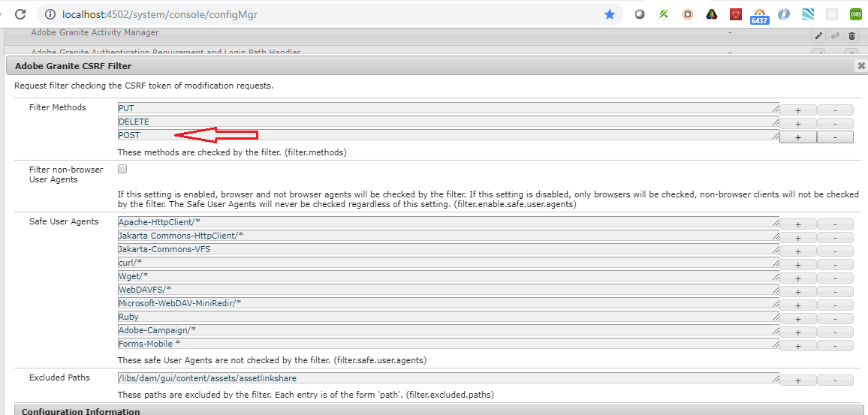View site information for localhost
868x415 pixels.
pos(50,14)
